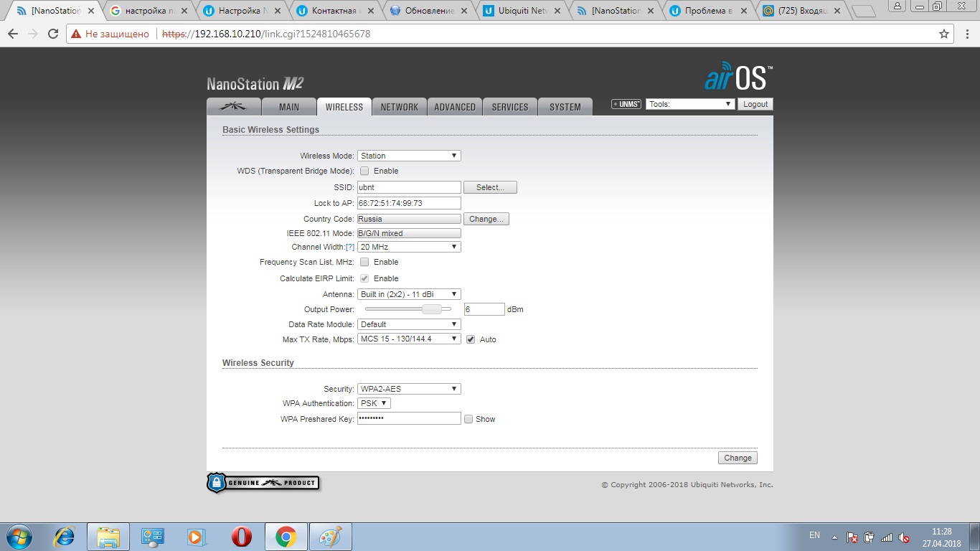Screen dimensions: 980x551
Task: Go back to previous browser page
Action: click(x=13, y=34)
